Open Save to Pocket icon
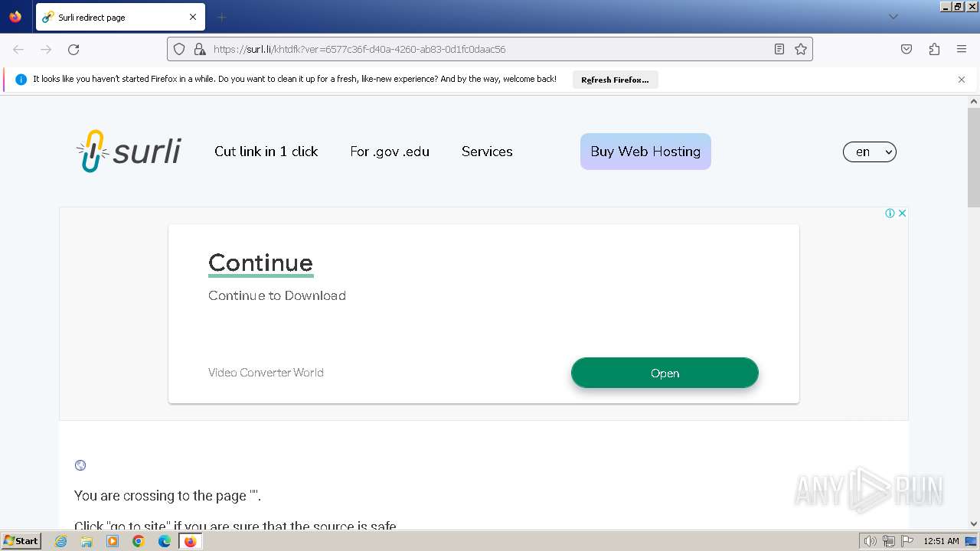The height and width of the screenshot is (551, 980). (x=906, y=49)
